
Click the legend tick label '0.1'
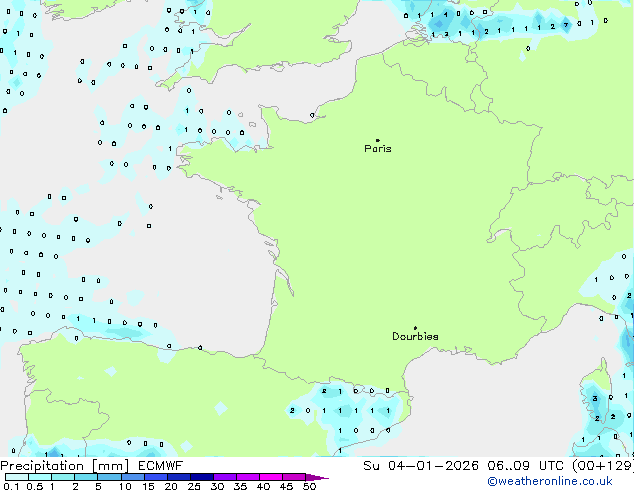click(x=11, y=486)
